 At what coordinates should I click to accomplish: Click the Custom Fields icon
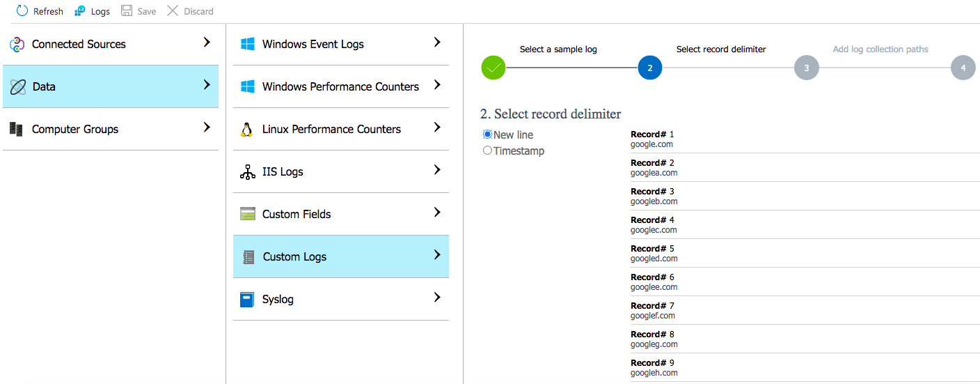point(247,214)
